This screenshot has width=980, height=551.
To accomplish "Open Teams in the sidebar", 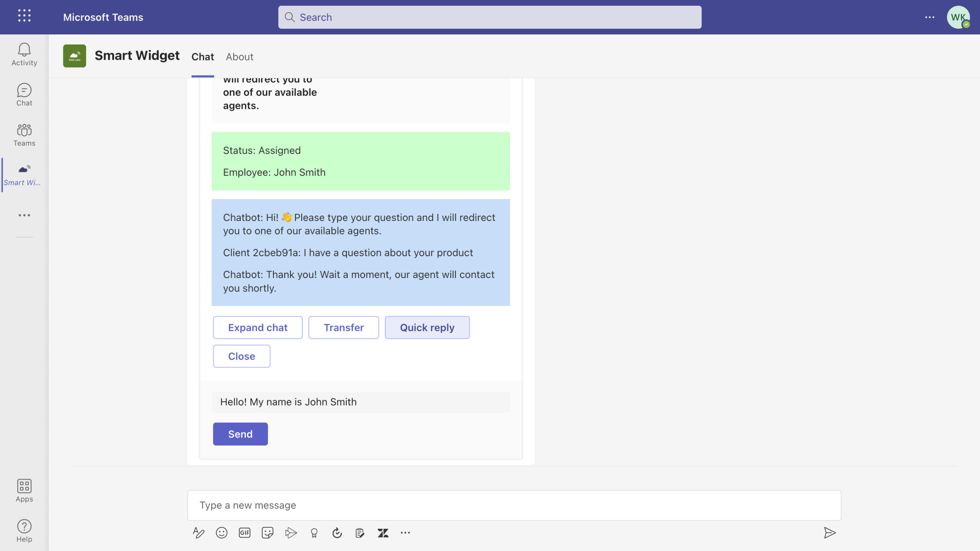I will pyautogui.click(x=24, y=135).
